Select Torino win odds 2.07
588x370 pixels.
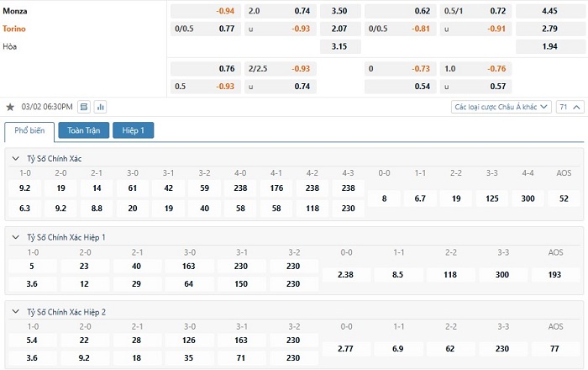339,29
